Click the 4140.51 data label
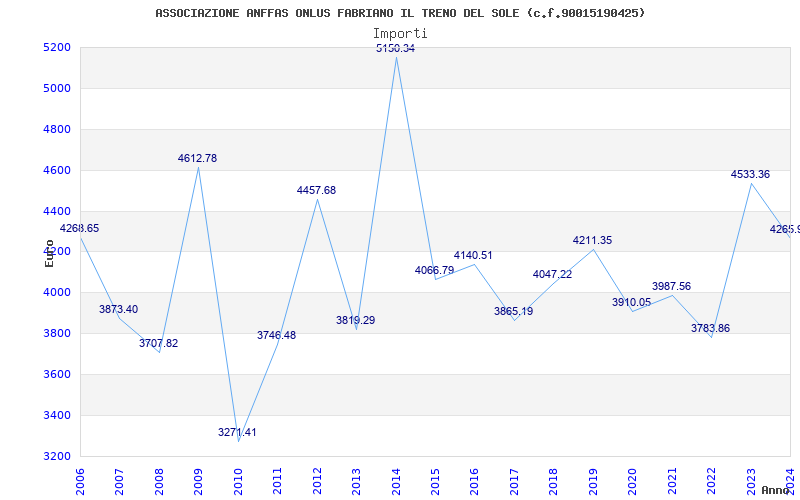This screenshot has height=500, width=800. (473, 256)
